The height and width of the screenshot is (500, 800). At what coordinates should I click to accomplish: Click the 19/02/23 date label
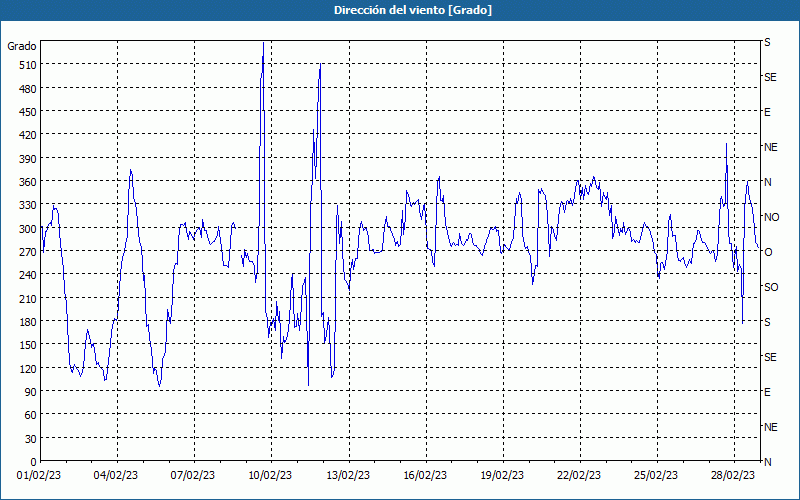pos(502,476)
